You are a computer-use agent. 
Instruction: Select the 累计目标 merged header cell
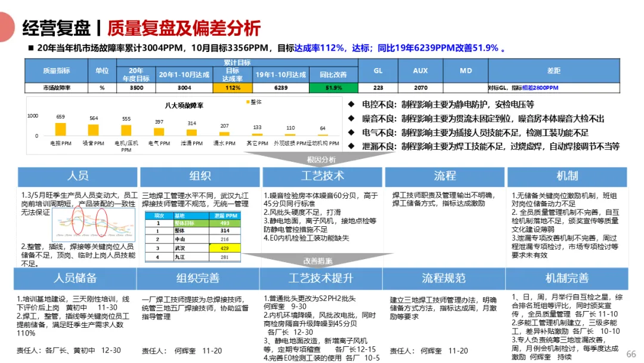click(x=237, y=63)
